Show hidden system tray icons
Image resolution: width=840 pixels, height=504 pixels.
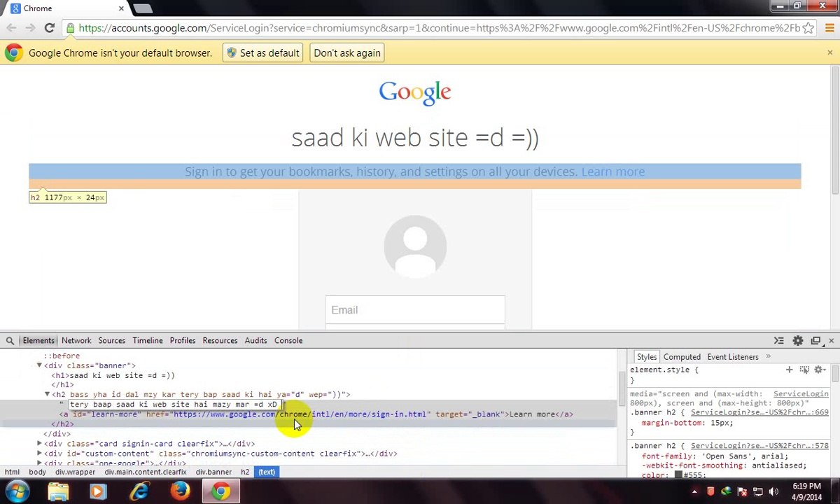694,491
